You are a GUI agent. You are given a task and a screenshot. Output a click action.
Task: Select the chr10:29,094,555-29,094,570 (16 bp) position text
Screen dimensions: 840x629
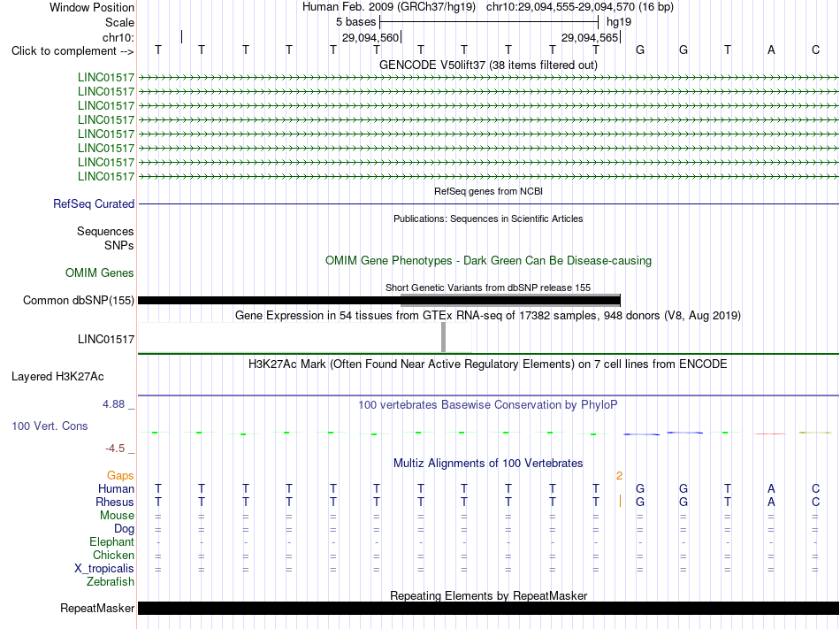580,7
